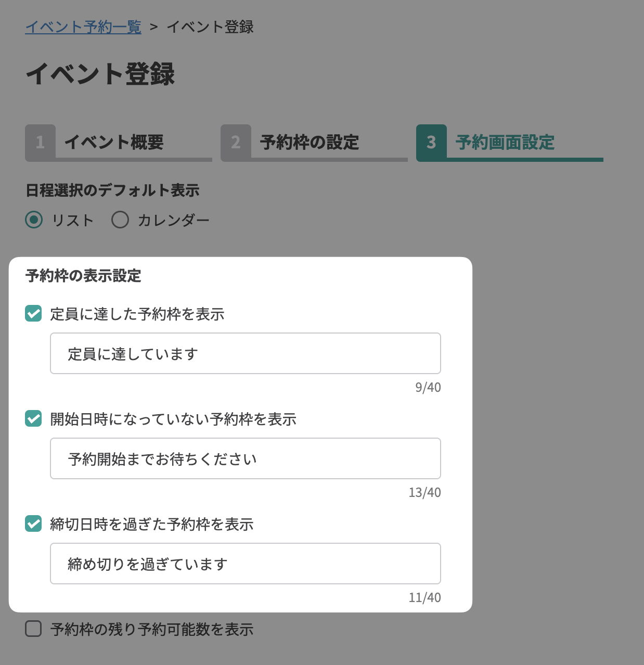This screenshot has height=665, width=644.
Task: Click the 13/40 character counter
Action: tap(424, 493)
